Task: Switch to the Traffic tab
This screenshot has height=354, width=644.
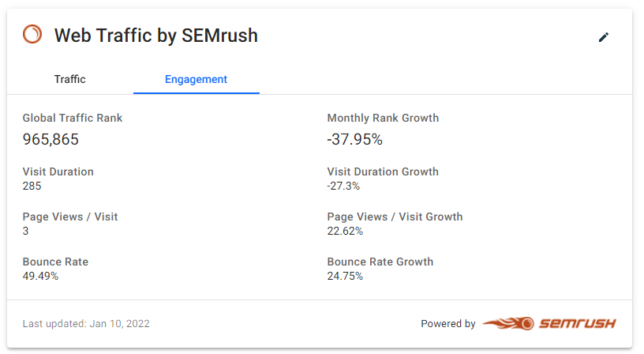Action: [x=69, y=79]
